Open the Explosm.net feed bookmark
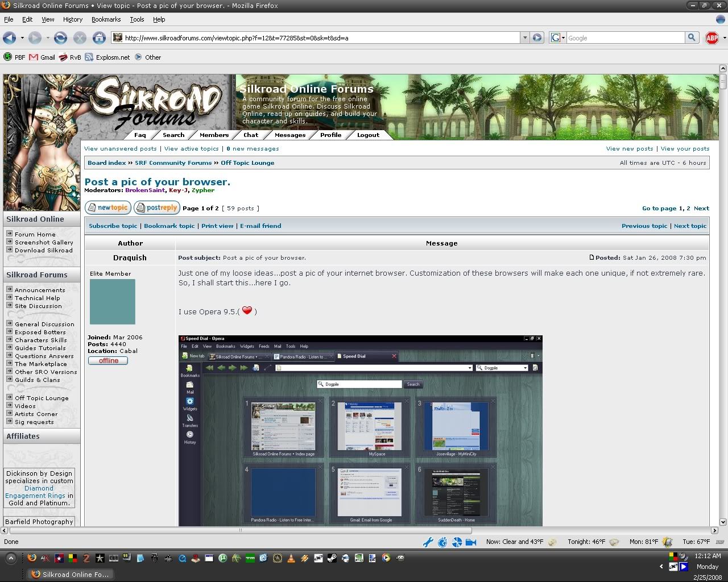 coord(107,57)
